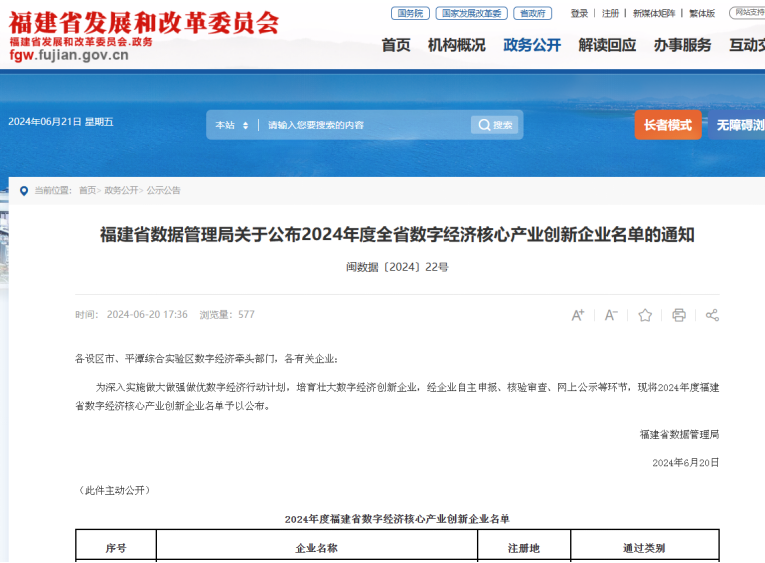Click the note （此件主动公开）
765x563 pixels.
click(x=115, y=490)
